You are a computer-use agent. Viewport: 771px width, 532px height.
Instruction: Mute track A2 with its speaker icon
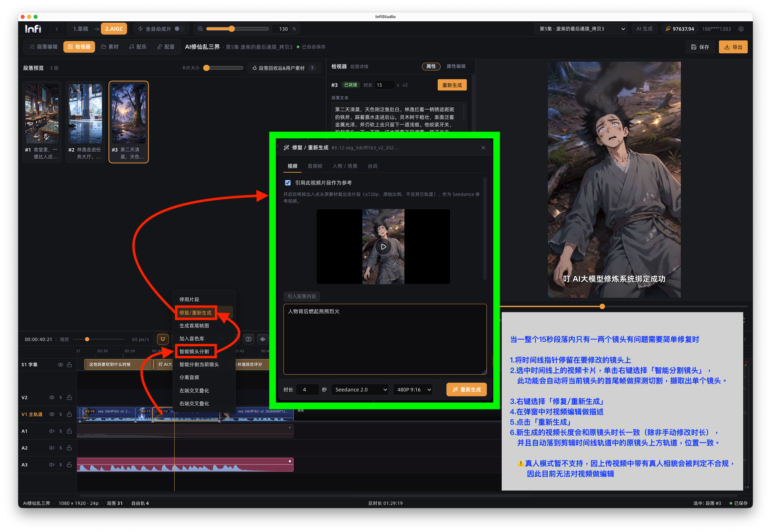[x=52, y=448]
